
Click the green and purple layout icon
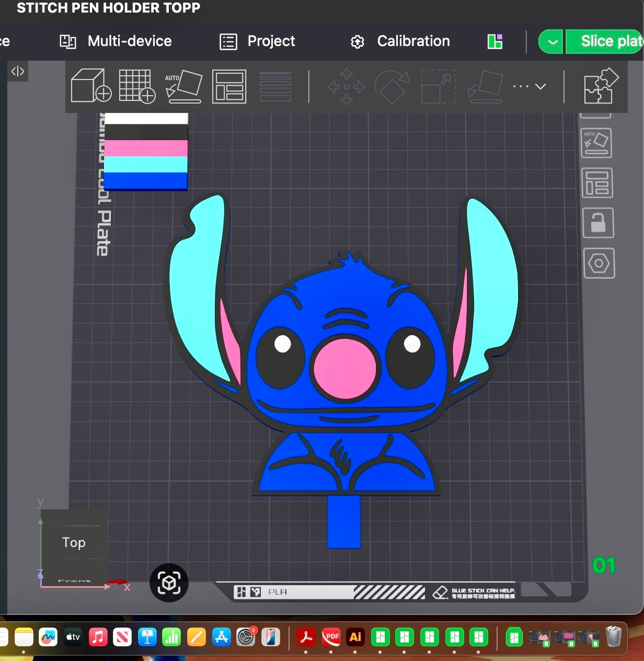point(495,41)
